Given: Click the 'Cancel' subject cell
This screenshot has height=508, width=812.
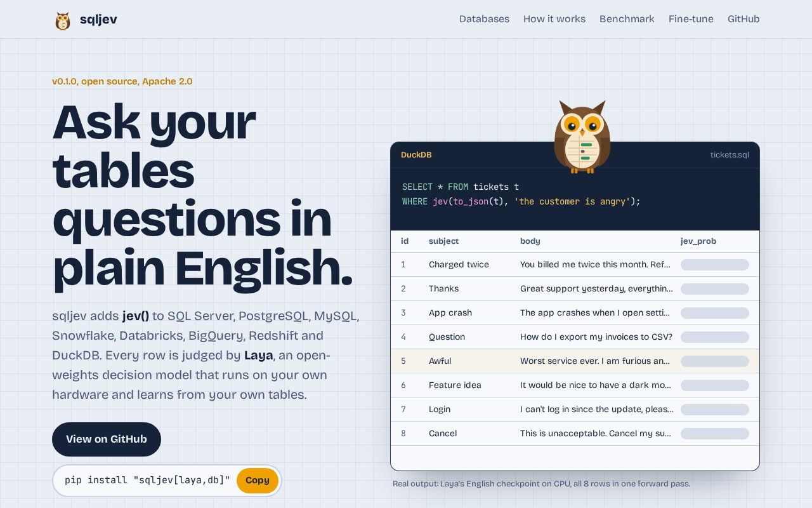Looking at the screenshot, I should pos(443,434).
